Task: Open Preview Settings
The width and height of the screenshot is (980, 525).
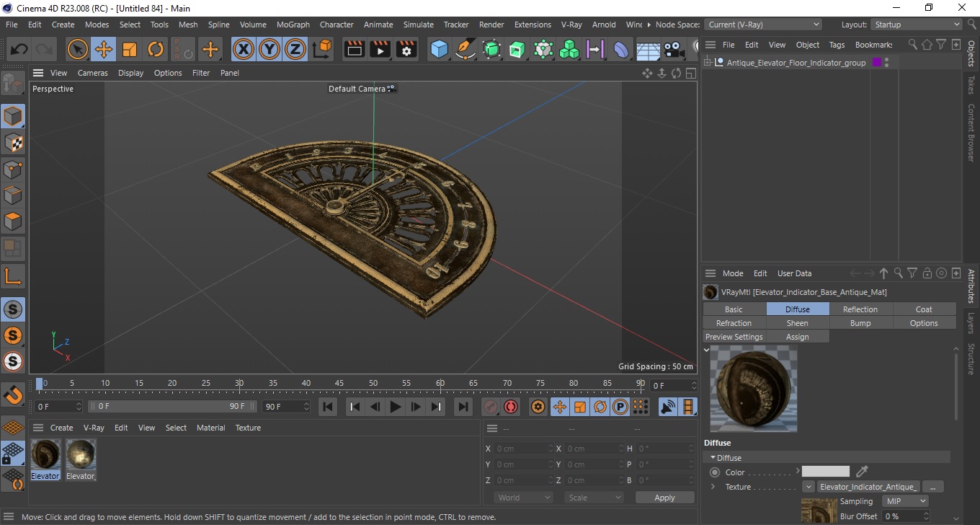Action: point(734,337)
